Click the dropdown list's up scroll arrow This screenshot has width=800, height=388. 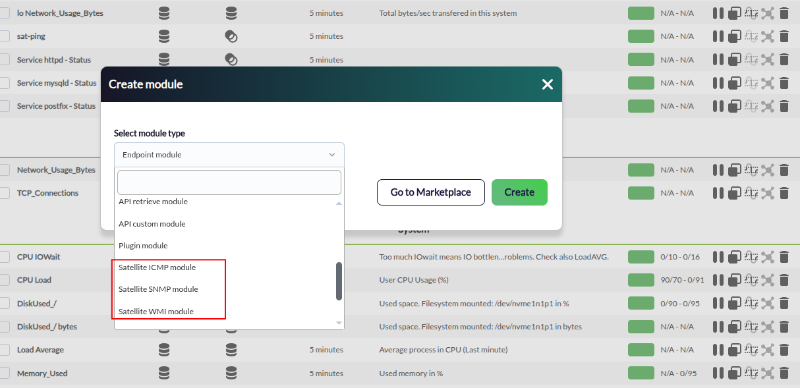(339, 203)
